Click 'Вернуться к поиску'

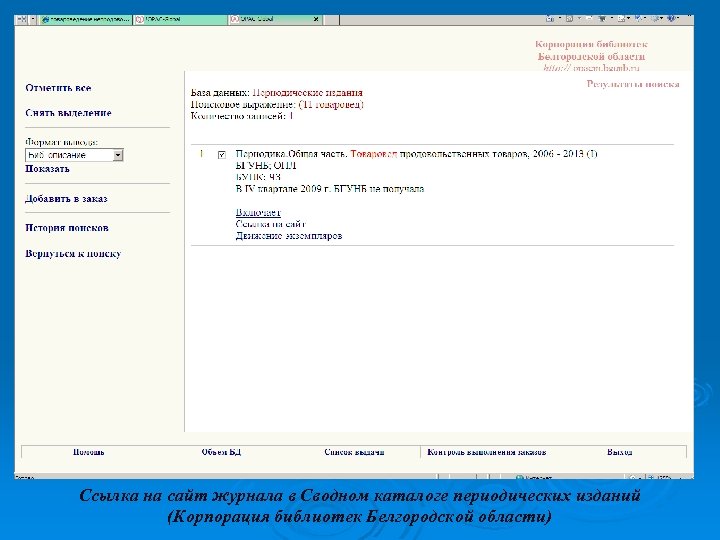73,253
